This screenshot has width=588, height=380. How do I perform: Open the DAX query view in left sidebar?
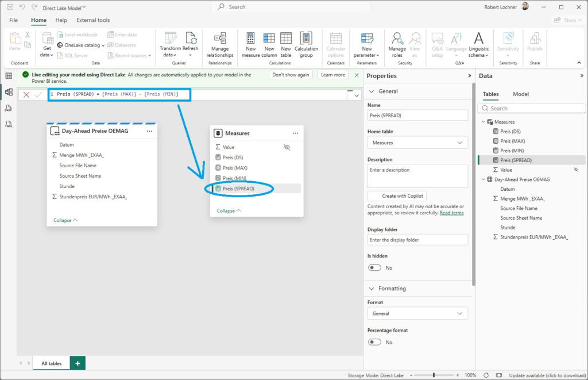(9, 108)
